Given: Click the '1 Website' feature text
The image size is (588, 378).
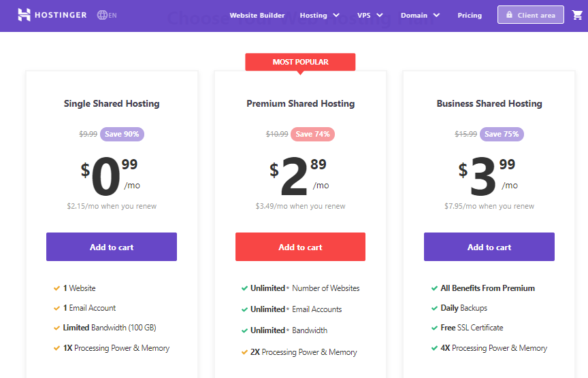Looking at the screenshot, I should point(79,288).
